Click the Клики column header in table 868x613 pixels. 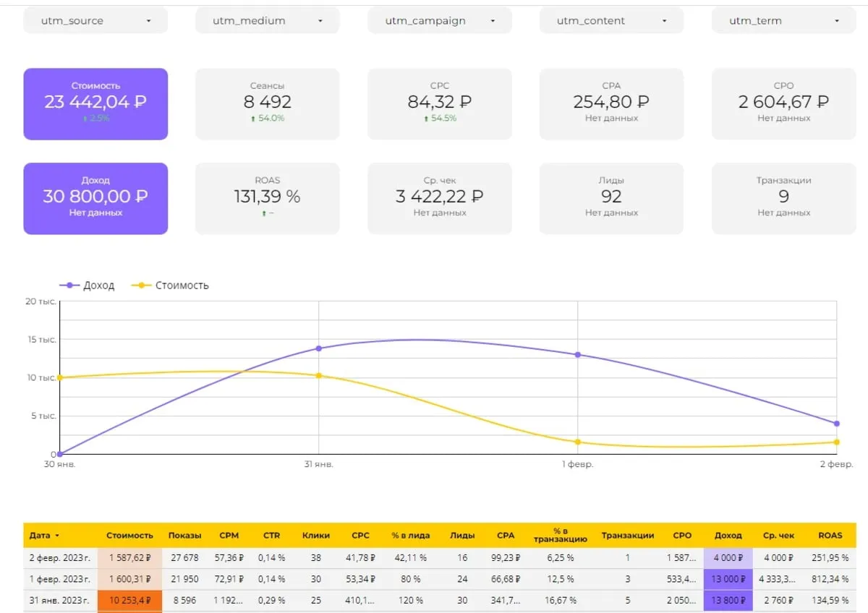point(316,536)
